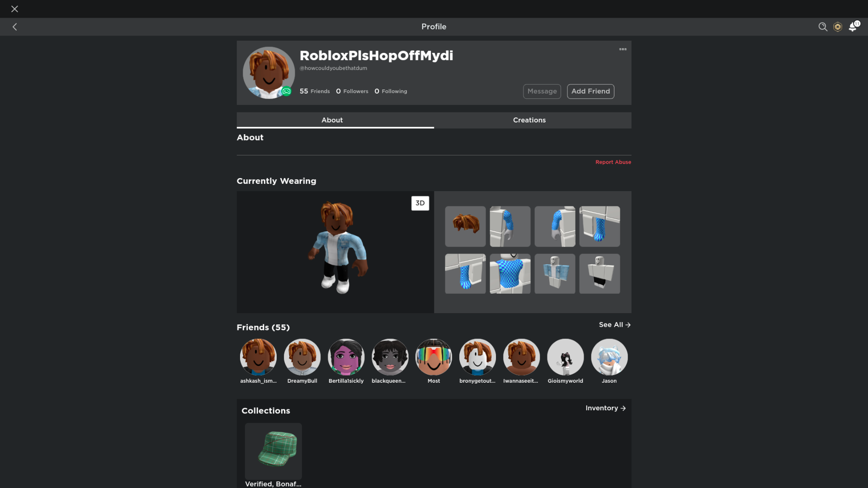
Task: Open friend ashkash_ism... avatar
Action: (x=258, y=357)
